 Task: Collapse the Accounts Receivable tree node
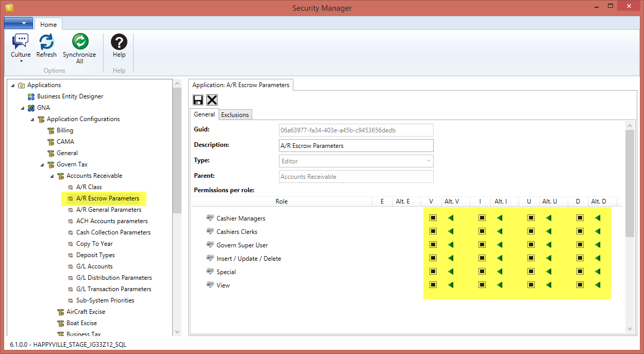[53, 176]
